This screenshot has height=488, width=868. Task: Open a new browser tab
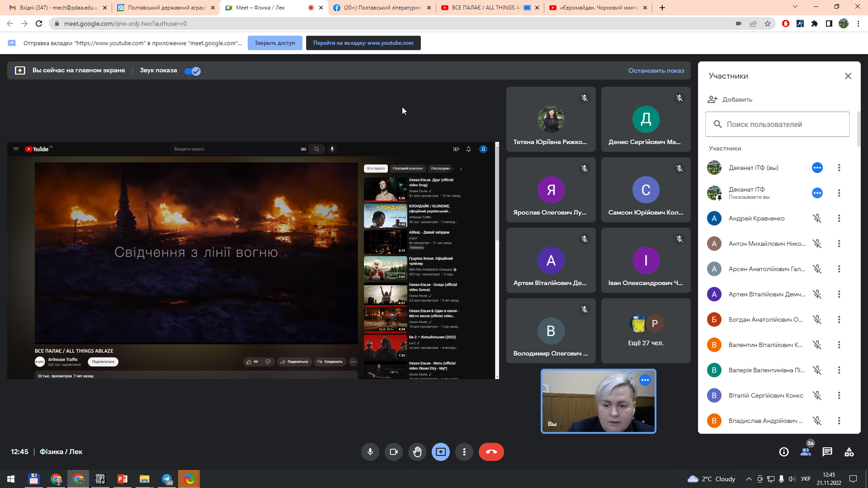pyautogui.click(x=662, y=8)
